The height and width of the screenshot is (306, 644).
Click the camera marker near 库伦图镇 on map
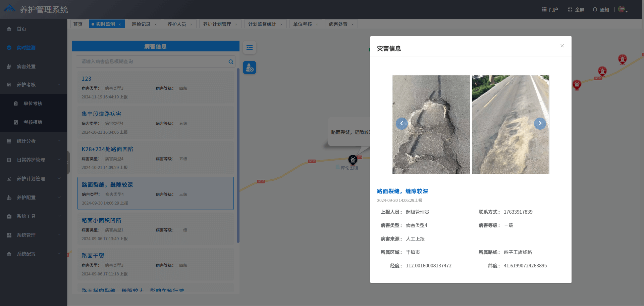click(x=352, y=160)
